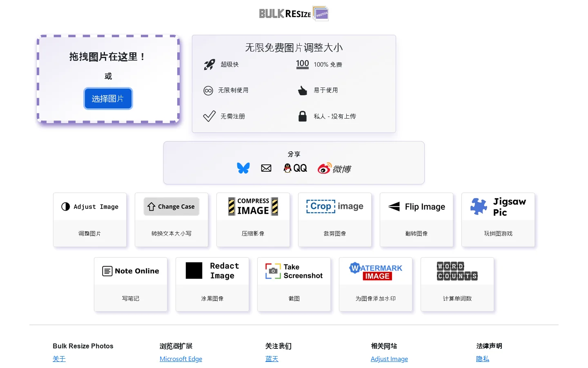Click the 无需注册 feature text
This screenshot has height=368, width=588.
[233, 116]
